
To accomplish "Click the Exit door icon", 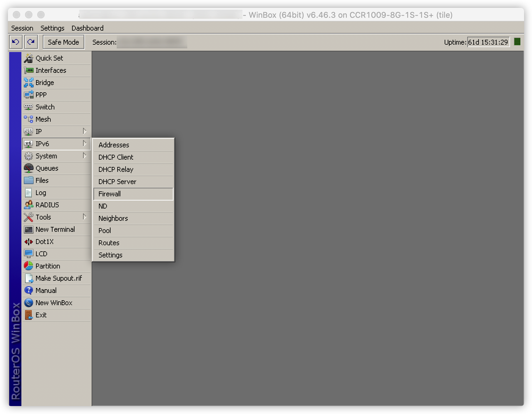I will (x=28, y=315).
